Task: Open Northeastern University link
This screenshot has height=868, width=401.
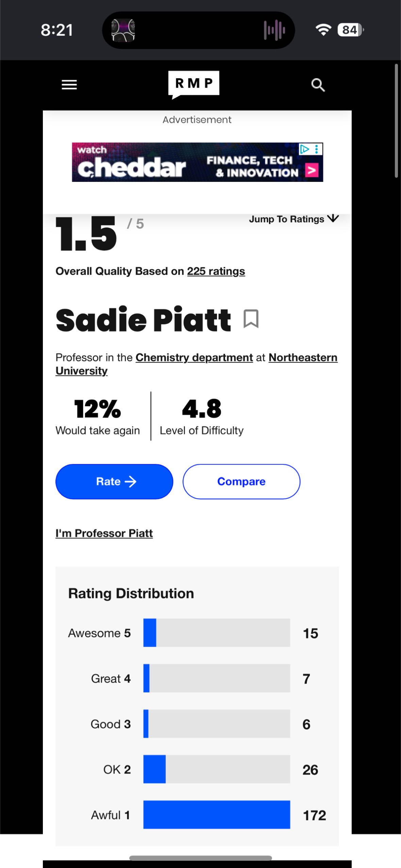Action: coord(197,364)
